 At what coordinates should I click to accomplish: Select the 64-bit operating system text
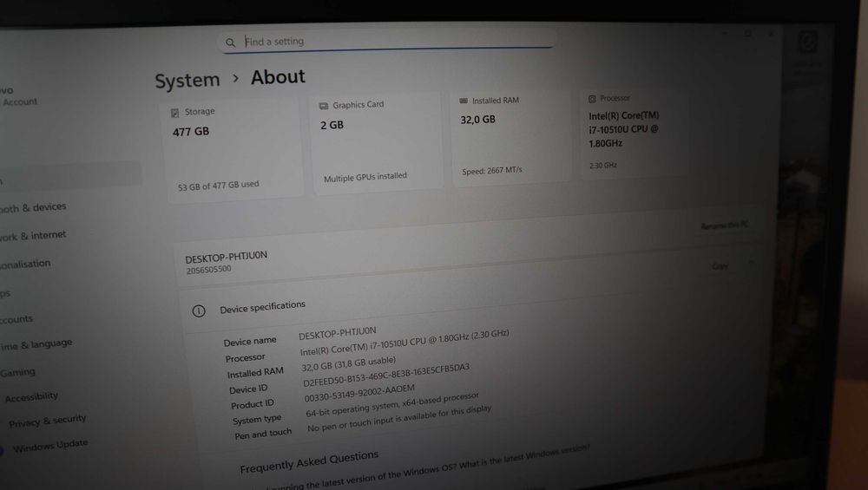click(392, 405)
